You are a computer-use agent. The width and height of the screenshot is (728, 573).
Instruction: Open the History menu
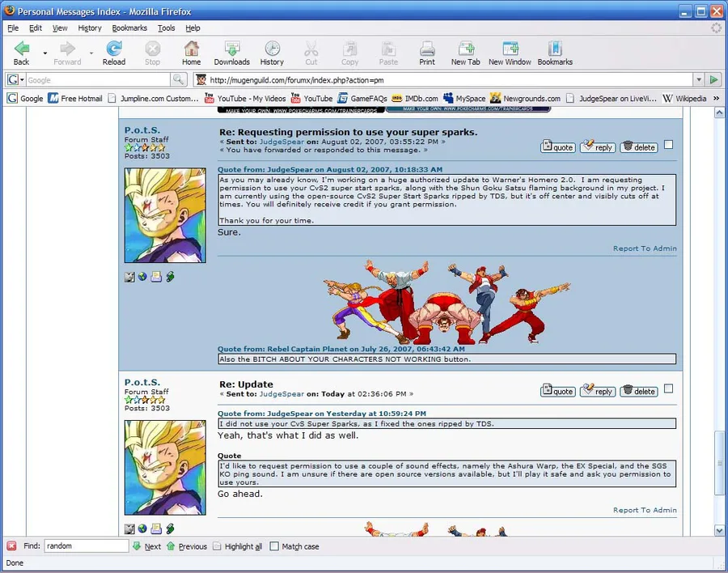coord(90,28)
